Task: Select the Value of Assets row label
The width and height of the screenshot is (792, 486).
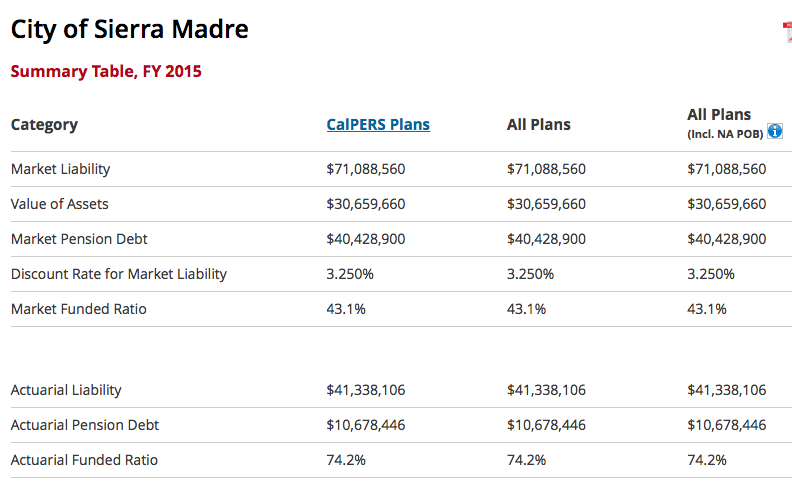Action: [60, 204]
